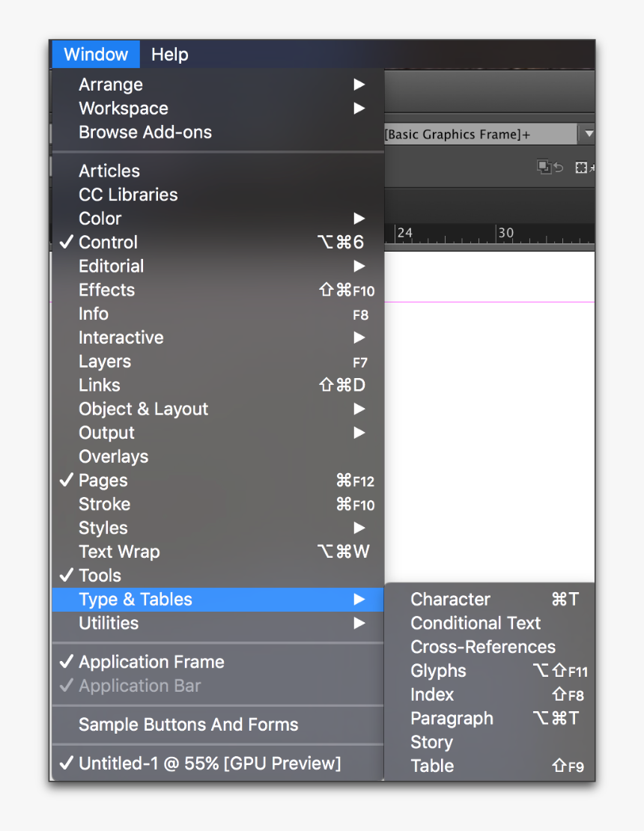
Task: Open the Info panel
Action: point(218,314)
